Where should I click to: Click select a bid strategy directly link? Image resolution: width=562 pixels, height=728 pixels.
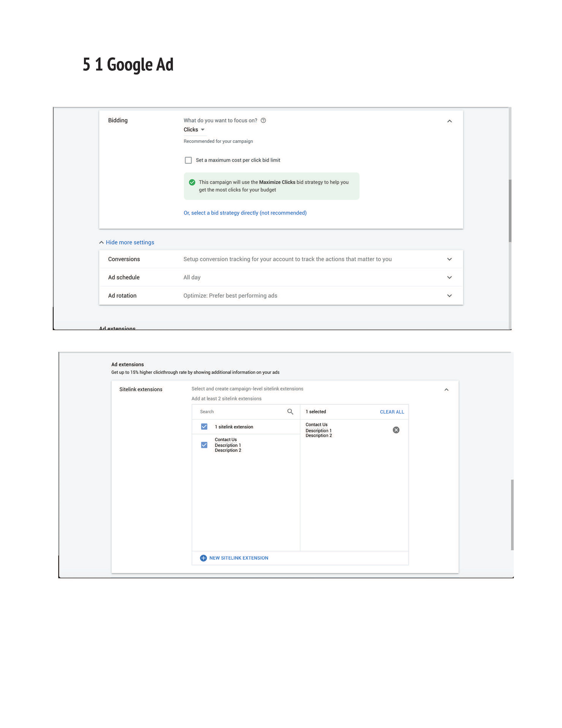click(x=245, y=213)
